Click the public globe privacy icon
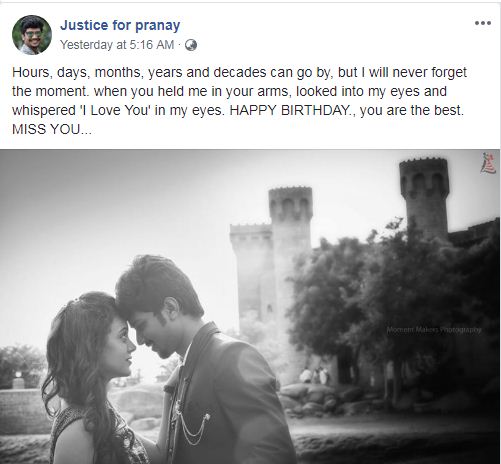Image resolution: width=501 pixels, height=464 pixels. click(x=191, y=45)
